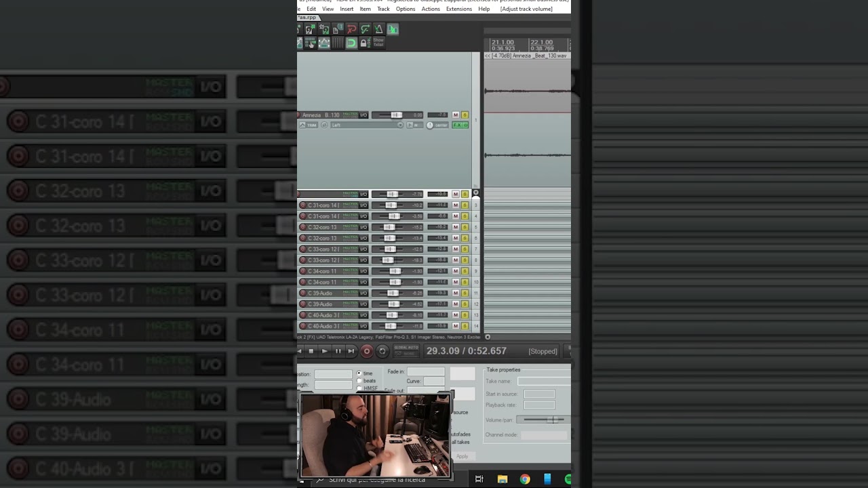Toggle the metronome toolbar icon
The height and width of the screenshot is (488, 868).
378,29
